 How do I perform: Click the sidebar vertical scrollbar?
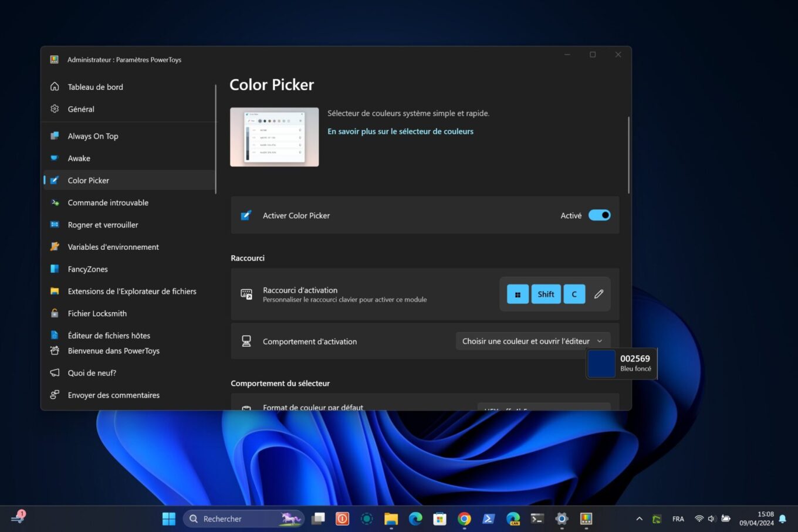(x=215, y=139)
